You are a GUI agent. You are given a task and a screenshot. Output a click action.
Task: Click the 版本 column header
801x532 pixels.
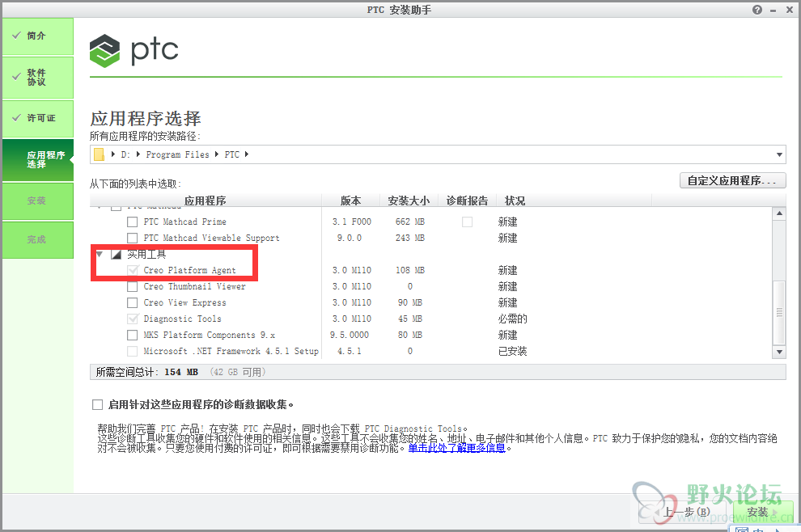pos(350,201)
